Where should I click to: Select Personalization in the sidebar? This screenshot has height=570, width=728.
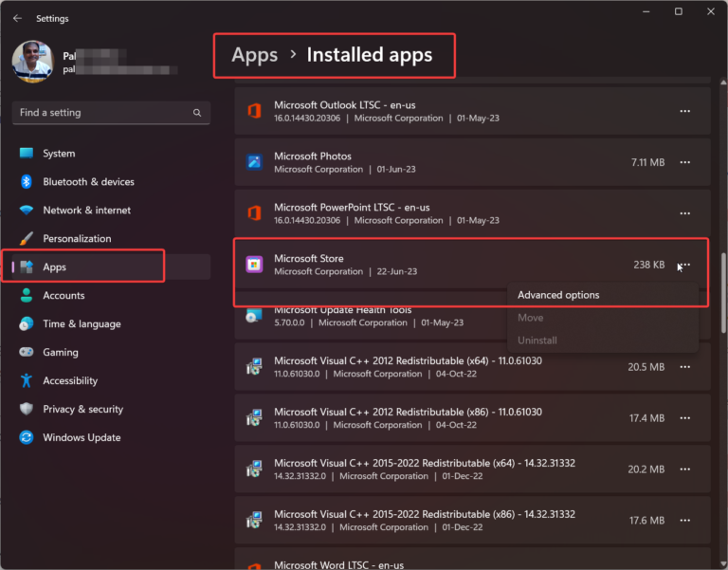click(111, 238)
